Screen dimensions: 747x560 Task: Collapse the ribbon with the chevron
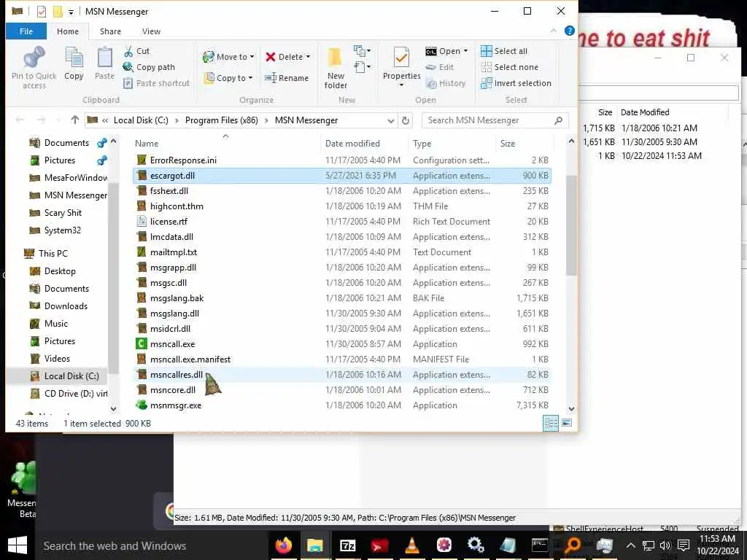click(553, 31)
